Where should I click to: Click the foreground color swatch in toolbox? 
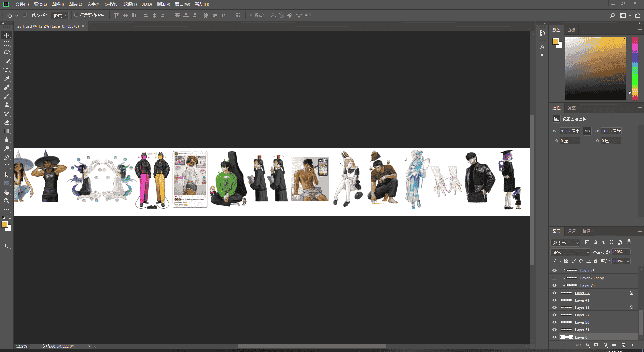coord(5,225)
